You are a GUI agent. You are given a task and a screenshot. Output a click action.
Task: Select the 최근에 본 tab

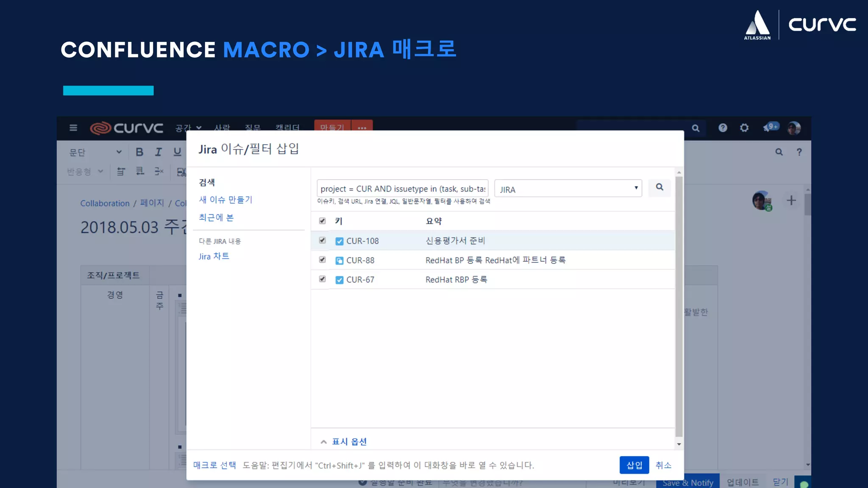click(216, 218)
